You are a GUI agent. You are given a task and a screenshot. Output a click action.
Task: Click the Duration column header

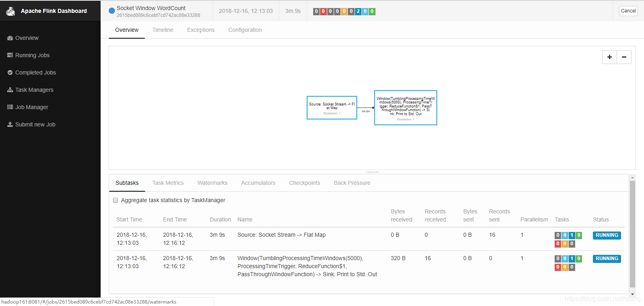click(x=220, y=219)
